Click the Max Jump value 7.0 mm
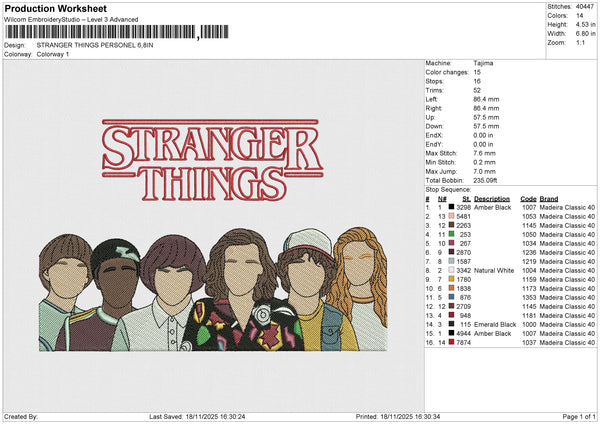The width and height of the screenshot is (600, 424). tap(484, 171)
